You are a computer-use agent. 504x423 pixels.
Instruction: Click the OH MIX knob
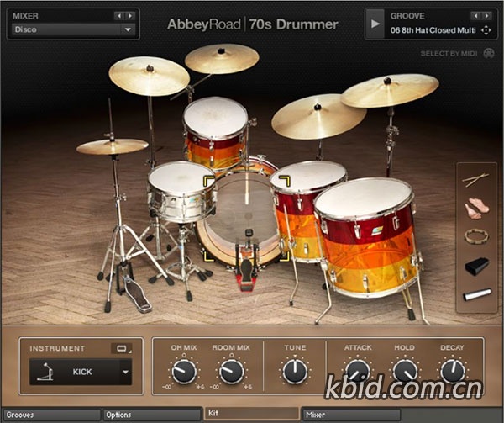(184, 372)
